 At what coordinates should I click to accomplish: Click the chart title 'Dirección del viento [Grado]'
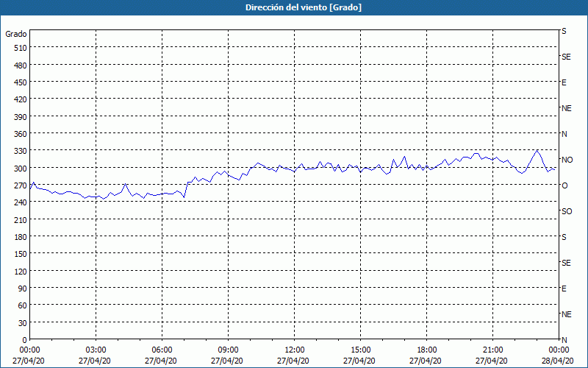pos(304,7)
